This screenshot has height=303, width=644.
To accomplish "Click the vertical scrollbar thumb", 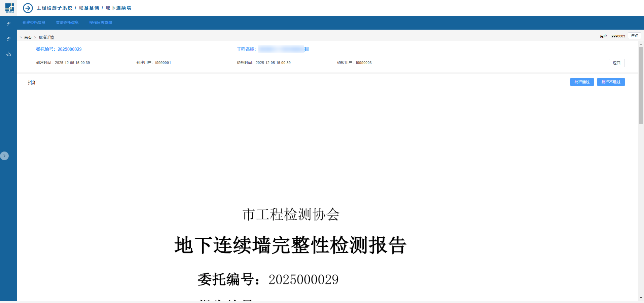I will (641, 86).
